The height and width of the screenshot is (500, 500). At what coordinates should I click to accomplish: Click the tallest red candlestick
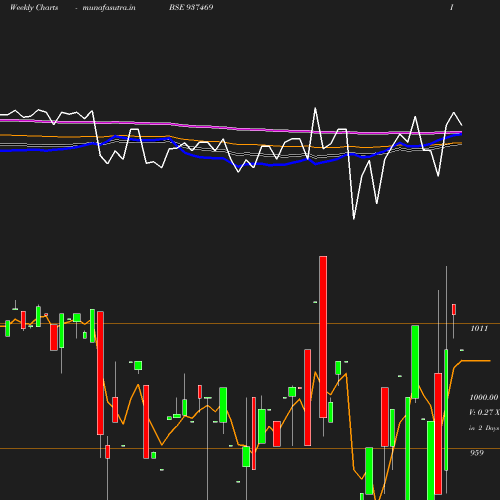[323, 337]
